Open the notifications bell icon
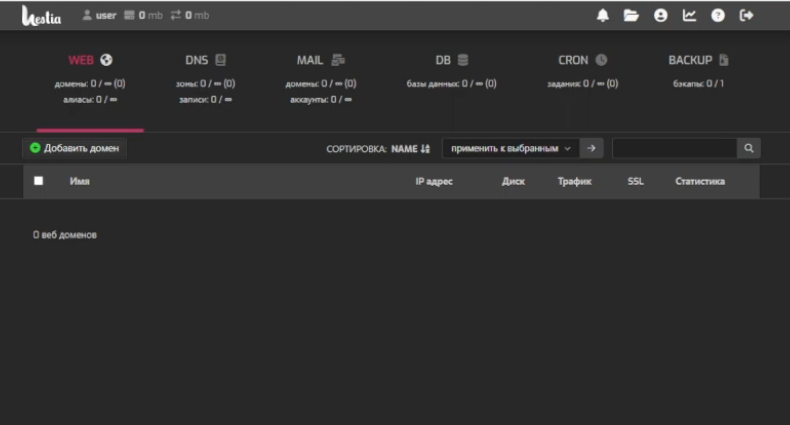790x425 pixels. point(603,15)
